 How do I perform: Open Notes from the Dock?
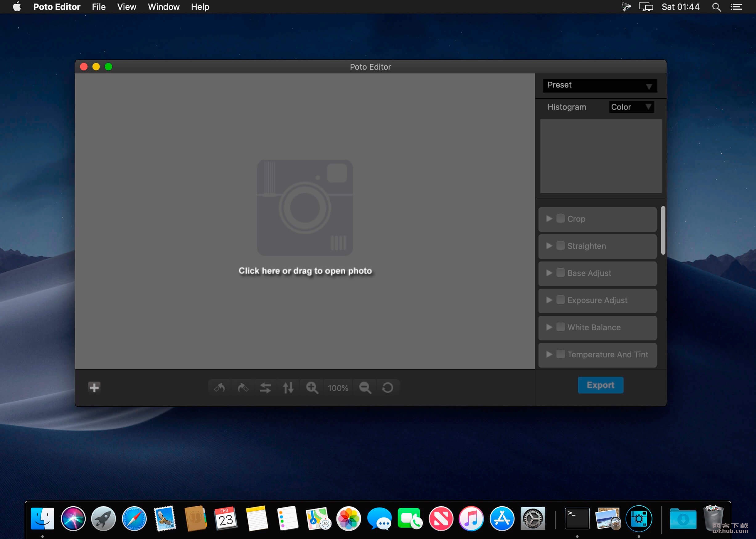pyautogui.click(x=257, y=519)
